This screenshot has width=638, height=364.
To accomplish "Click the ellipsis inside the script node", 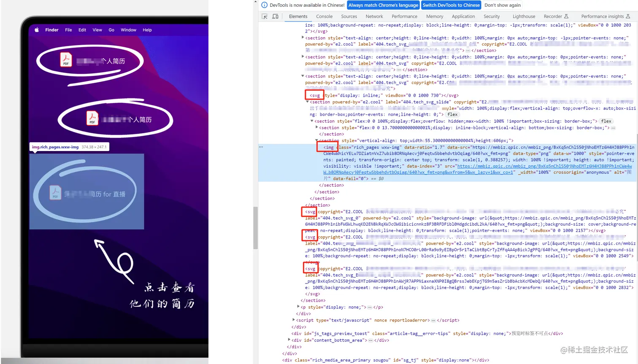I will click(433, 321).
